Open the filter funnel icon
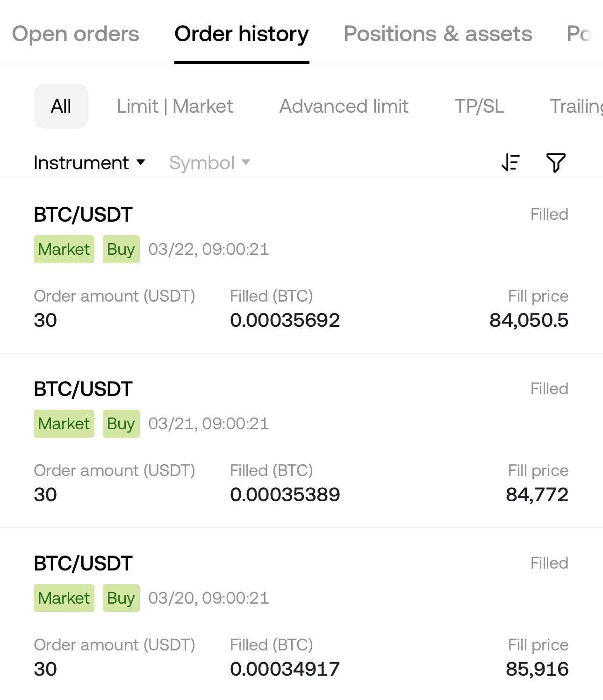This screenshot has height=700, width=603. coord(556,163)
